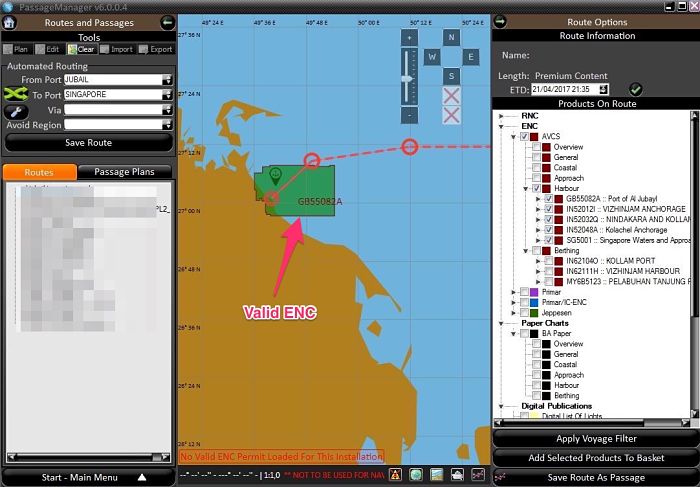Switch to the Passage Plans tab
This screenshot has height=487, width=700.
click(x=125, y=172)
